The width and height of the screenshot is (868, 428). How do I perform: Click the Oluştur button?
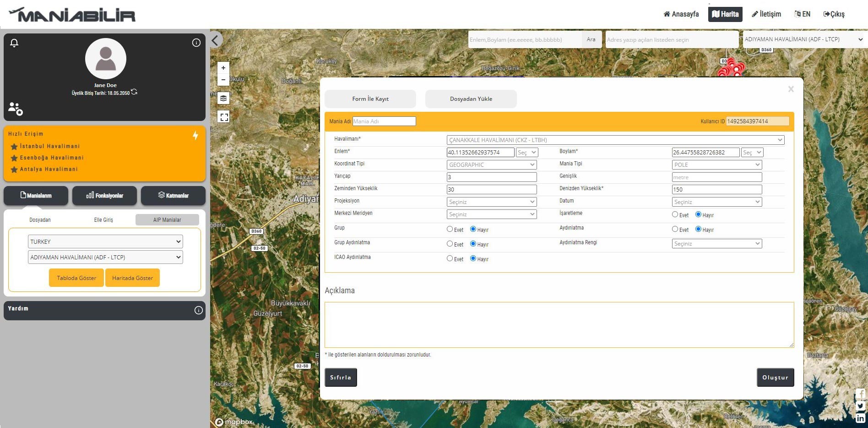pos(775,378)
